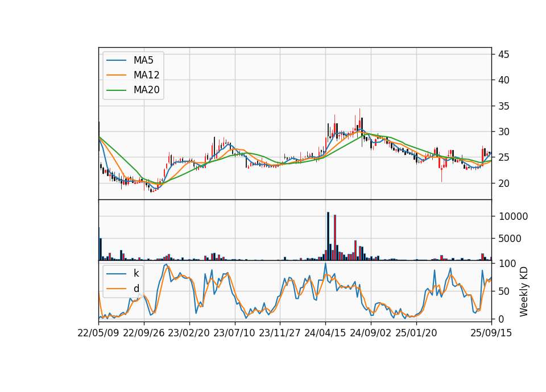Click the Weekly KD axis label
The image size is (546, 392).
523,291
